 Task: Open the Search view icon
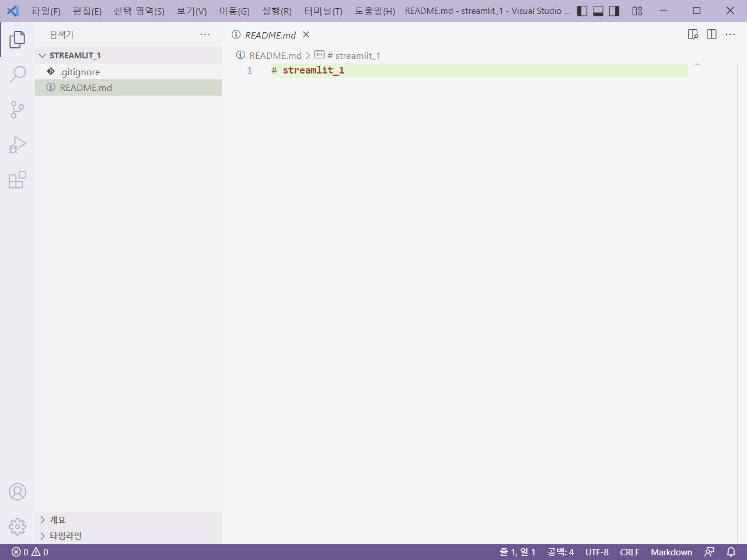pyautogui.click(x=18, y=75)
